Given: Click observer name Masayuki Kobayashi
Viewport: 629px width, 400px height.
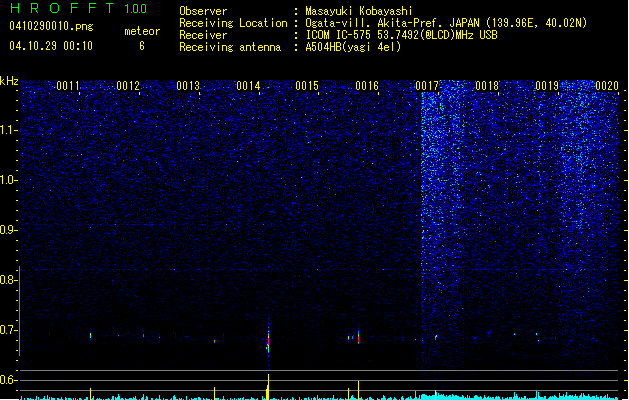Looking at the screenshot, I should 359,11.
